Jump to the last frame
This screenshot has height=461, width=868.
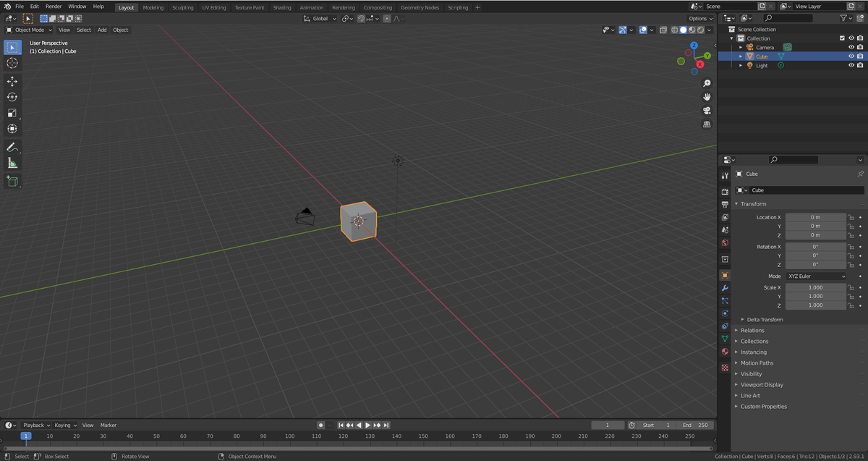coord(386,425)
